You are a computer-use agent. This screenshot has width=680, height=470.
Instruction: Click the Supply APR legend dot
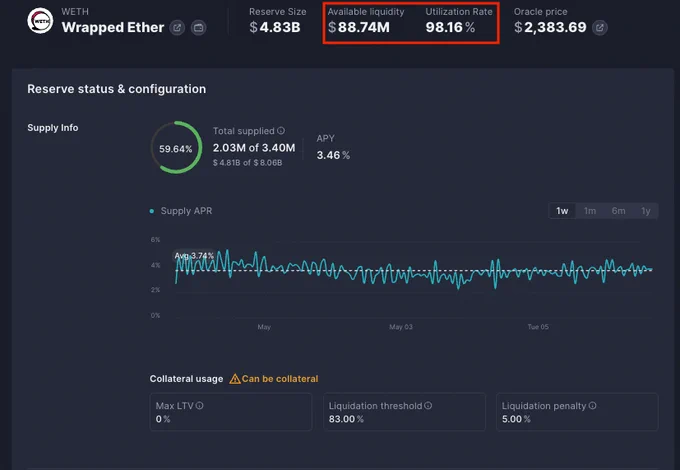152,211
